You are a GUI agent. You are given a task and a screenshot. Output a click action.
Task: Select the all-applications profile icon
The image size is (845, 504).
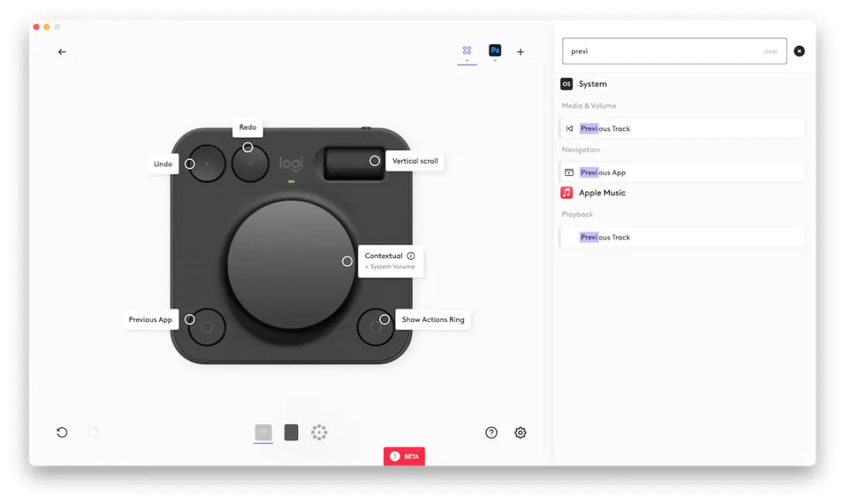pyautogui.click(x=466, y=50)
